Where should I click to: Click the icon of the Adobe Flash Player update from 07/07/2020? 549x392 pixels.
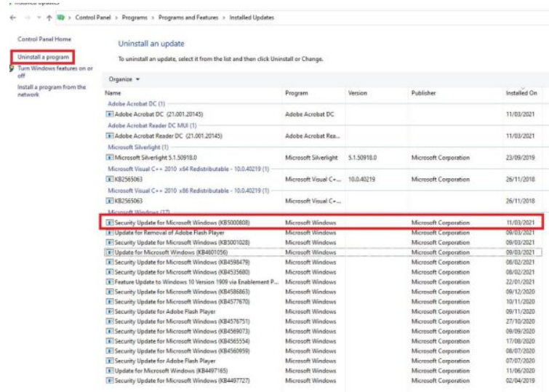click(110, 361)
